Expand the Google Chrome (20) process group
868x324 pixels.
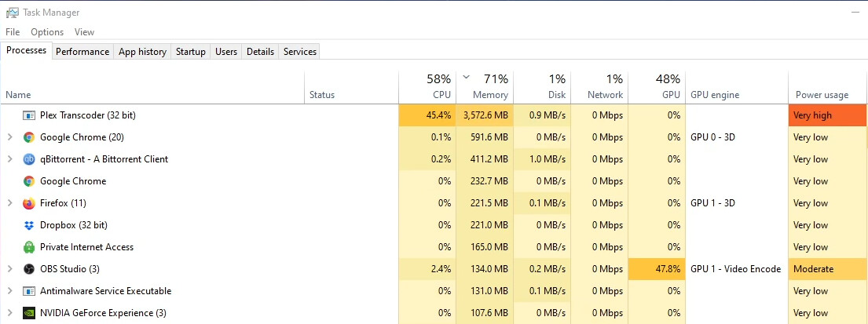tap(9, 137)
